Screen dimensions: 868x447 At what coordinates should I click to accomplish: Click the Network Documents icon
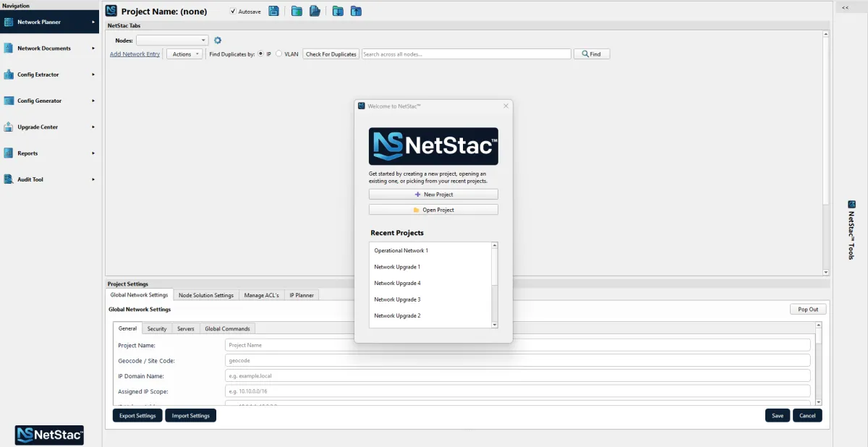[9, 48]
